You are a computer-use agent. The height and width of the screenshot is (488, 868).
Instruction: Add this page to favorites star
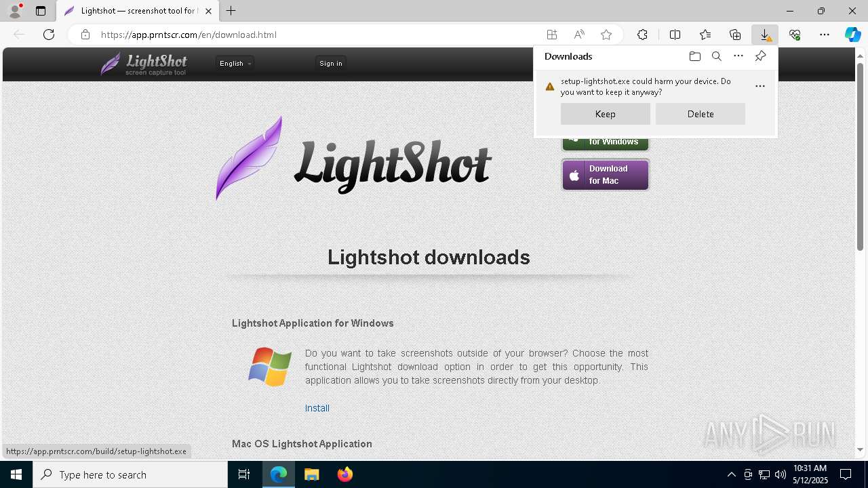[606, 35]
